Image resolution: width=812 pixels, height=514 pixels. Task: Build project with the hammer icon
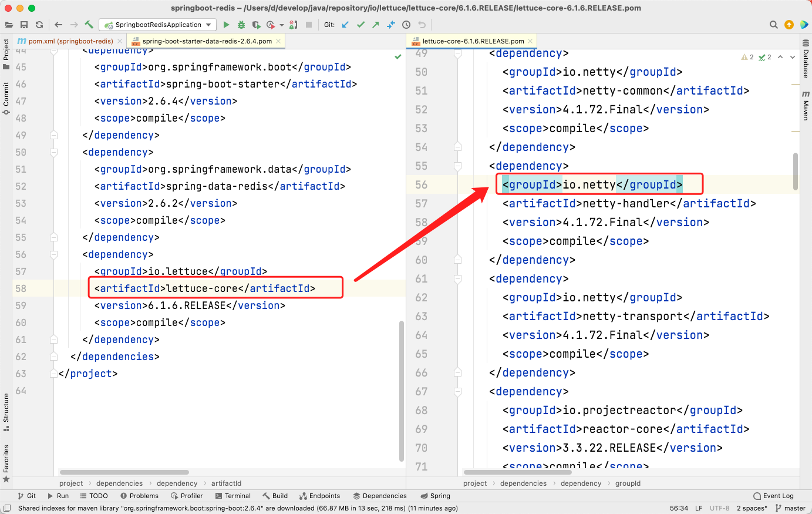[x=89, y=25]
